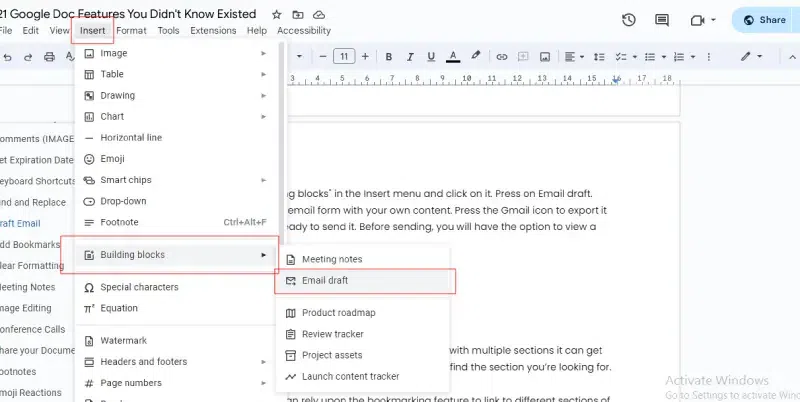Open the comments history icon
The image size is (800, 402).
click(x=662, y=20)
